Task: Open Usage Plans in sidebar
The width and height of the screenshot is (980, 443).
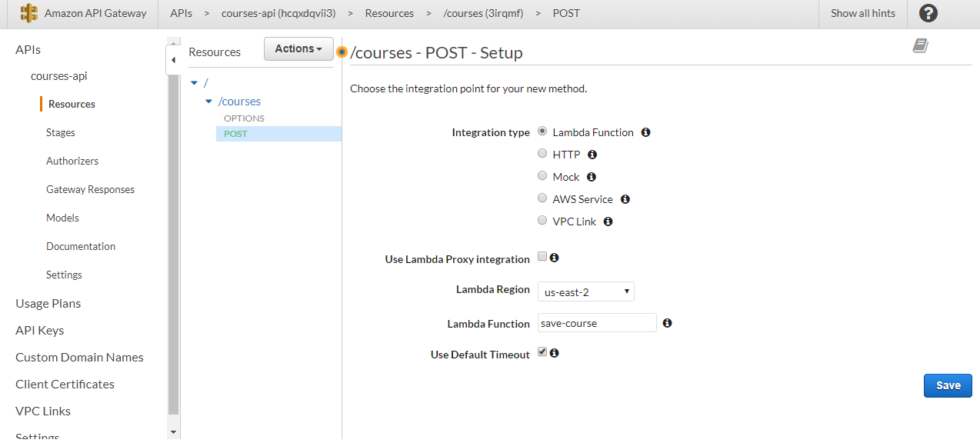Action: pyautogui.click(x=48, y=303)
